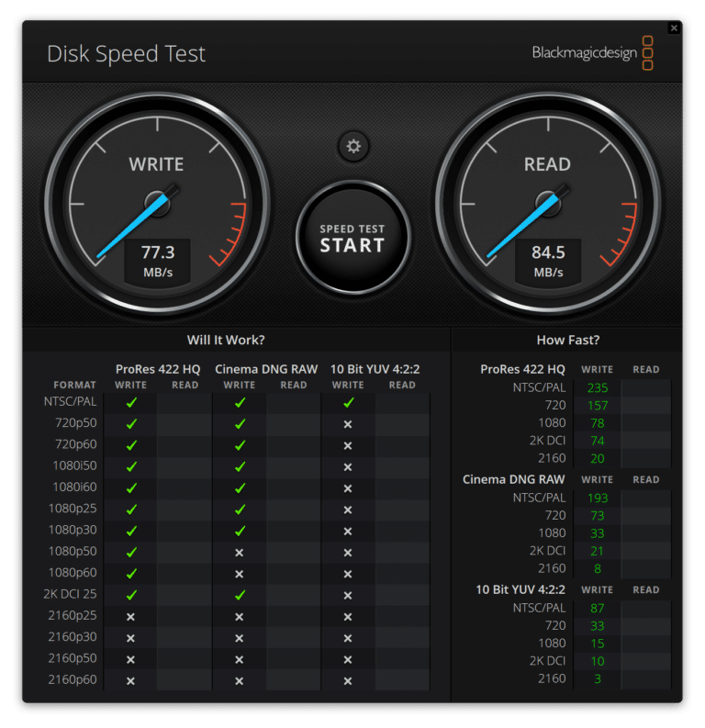Click ProRes 422 HQ 720 value 157

(598, 406)
